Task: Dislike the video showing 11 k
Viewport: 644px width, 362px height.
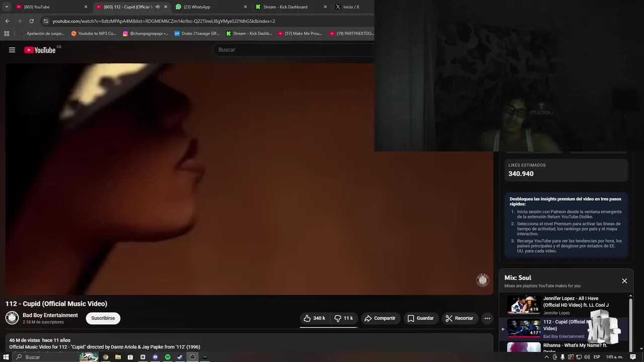Action: click(344, 318)
